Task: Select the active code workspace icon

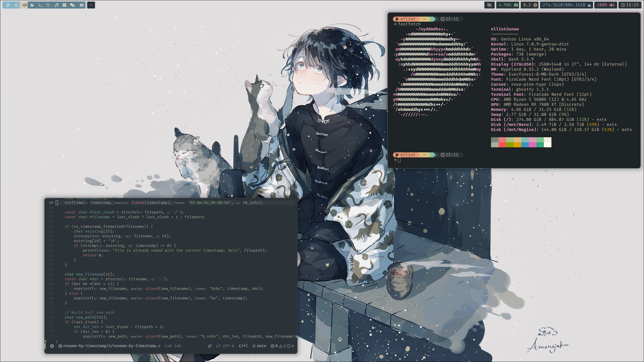Action: click(x=24, y=5)
